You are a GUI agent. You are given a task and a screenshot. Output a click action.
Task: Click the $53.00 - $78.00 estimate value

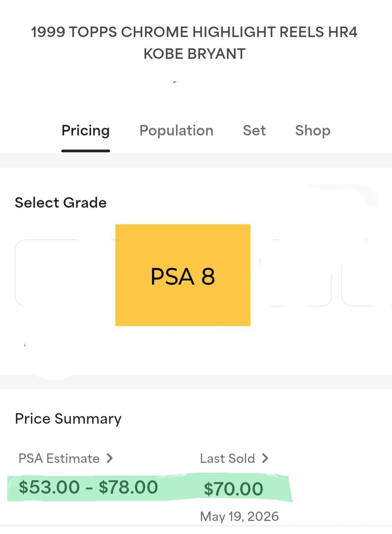[x=88, y=487]
